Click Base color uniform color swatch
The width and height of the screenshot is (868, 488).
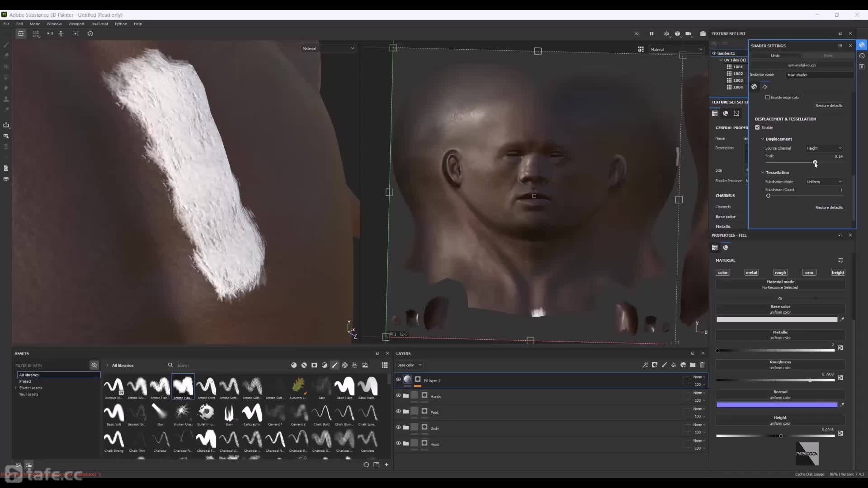777,319
